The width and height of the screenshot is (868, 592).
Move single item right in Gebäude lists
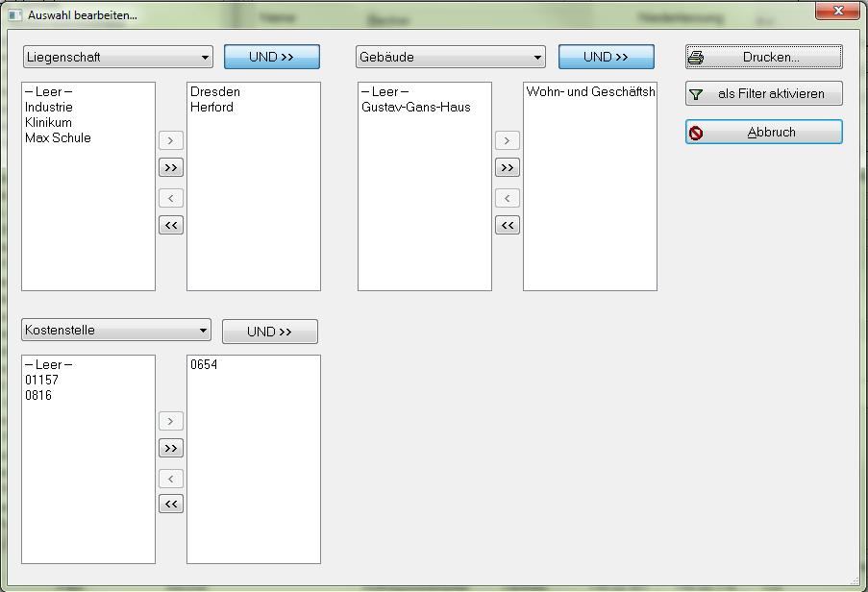508,140
